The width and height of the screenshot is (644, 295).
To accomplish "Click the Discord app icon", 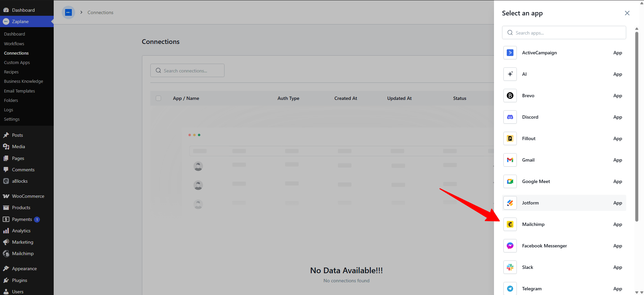I will click(510, 117).
